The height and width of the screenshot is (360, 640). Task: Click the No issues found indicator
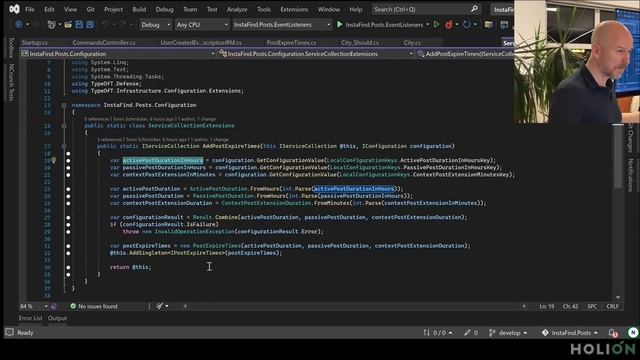[93, 306]
